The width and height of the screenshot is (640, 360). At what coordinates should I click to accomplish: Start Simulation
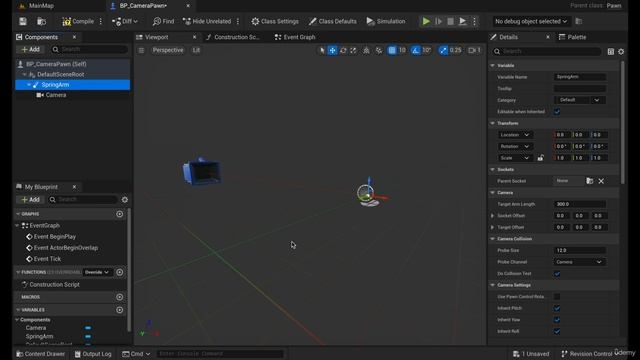coord(386,21)
